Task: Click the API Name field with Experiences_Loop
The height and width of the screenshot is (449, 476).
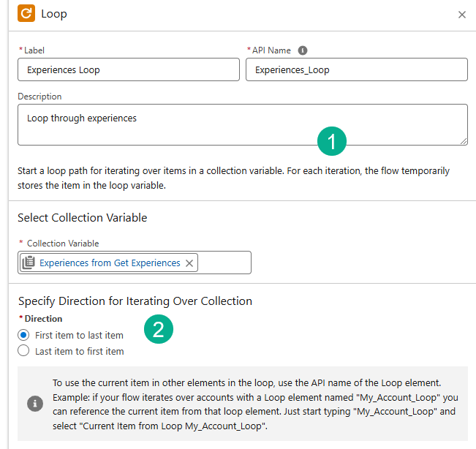Action: pyautogui.click(x=356, y=70)
